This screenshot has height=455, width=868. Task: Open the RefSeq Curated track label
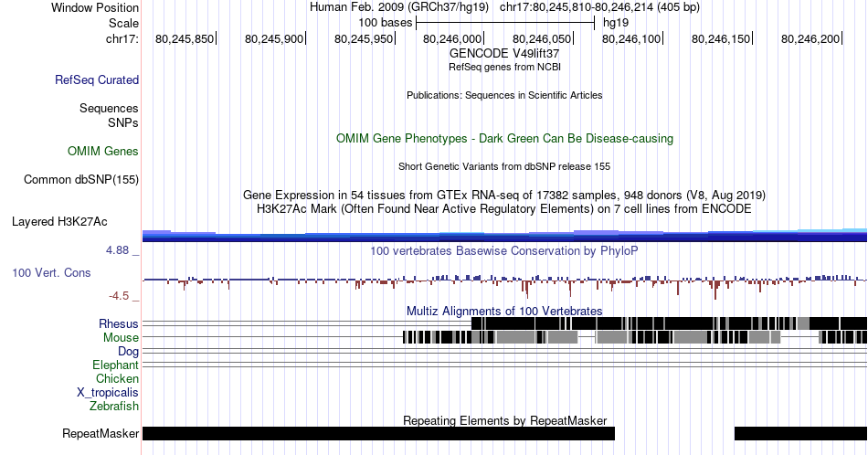click(96, 79)
